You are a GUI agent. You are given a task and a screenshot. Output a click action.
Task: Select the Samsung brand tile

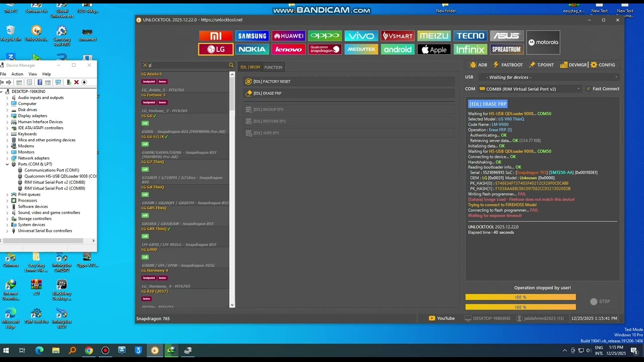pyautogui.click(x=252, y=36)
